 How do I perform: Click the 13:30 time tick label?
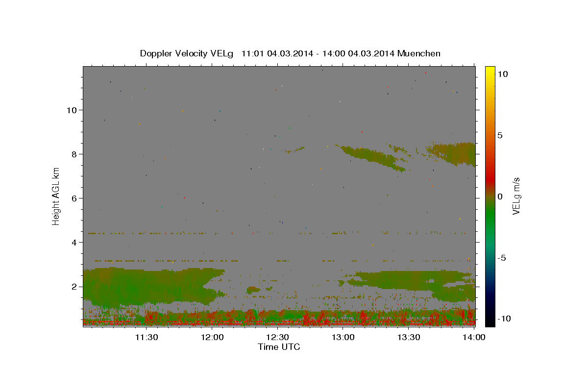point(409,337)
